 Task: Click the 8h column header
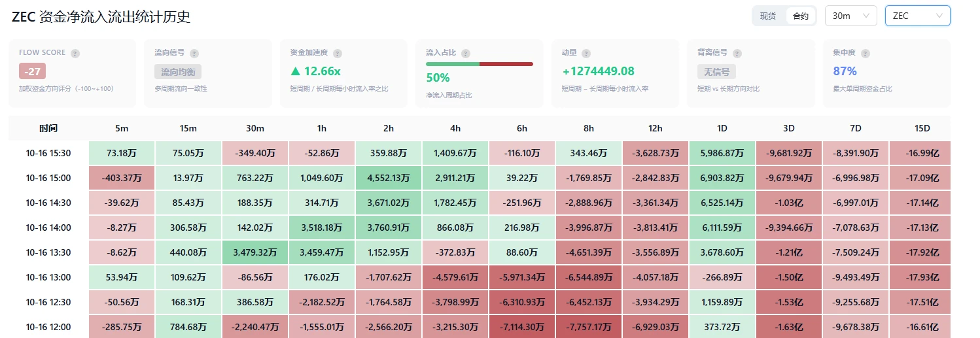[x=589, y=128]
